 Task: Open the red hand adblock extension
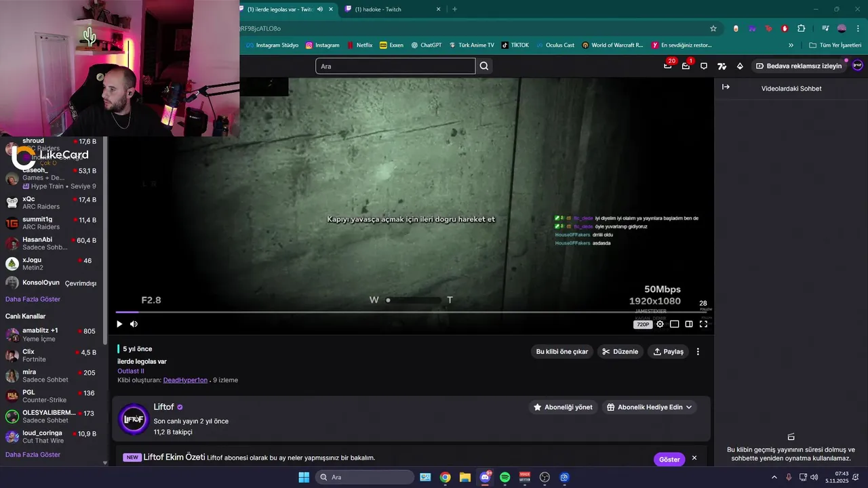[785, 28]
